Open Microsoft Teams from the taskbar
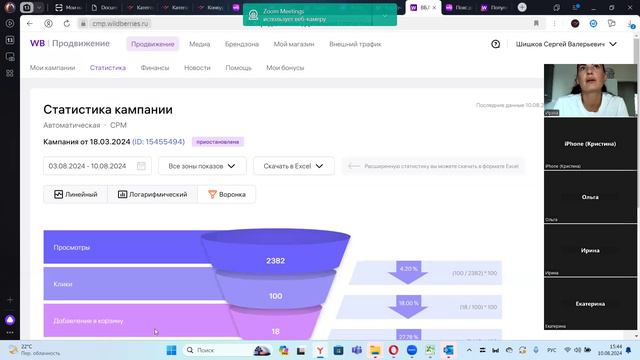This screenshot has height=360, width=640. [357, 350]
